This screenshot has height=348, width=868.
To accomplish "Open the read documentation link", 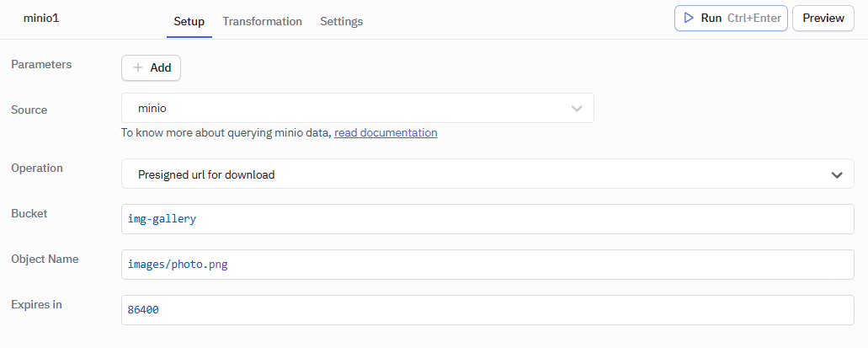I will (x=386, y=133).
